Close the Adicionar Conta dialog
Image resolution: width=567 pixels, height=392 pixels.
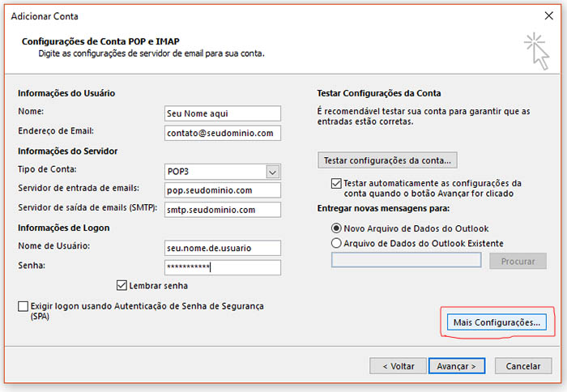[x=548, y=15]
